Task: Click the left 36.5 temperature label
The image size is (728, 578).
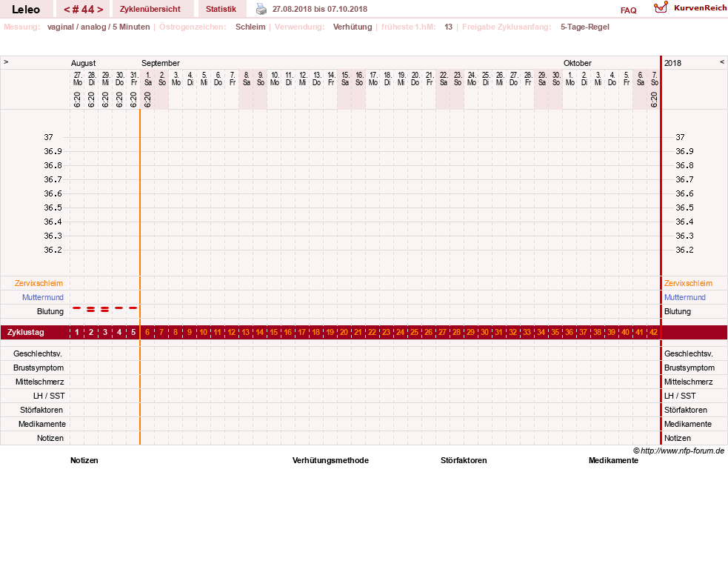Action: (53, 207)
